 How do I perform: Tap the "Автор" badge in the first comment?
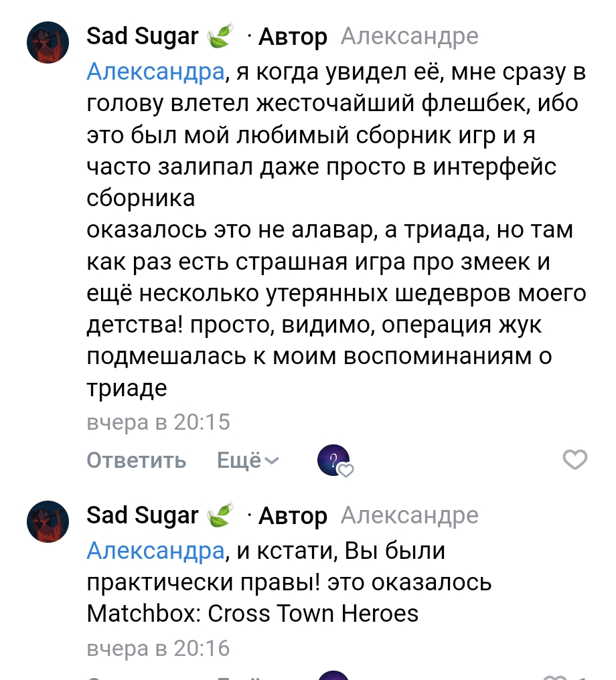[x=293, y=37]
